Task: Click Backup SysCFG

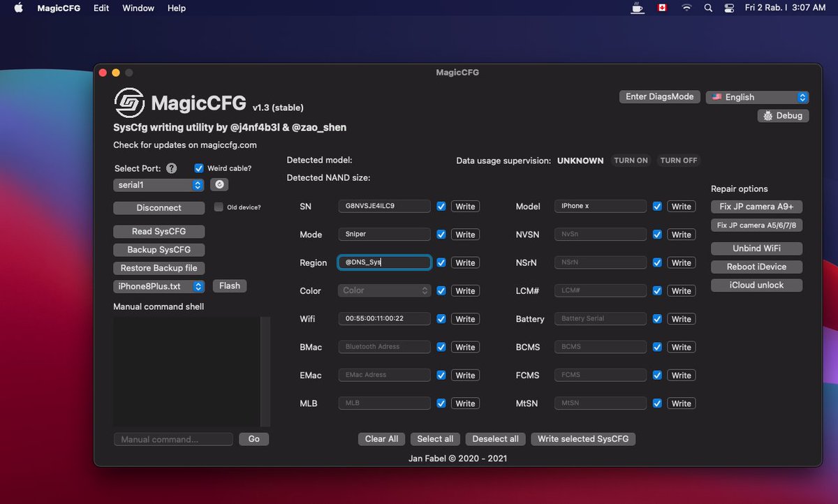Action: [x=159, y=249]
